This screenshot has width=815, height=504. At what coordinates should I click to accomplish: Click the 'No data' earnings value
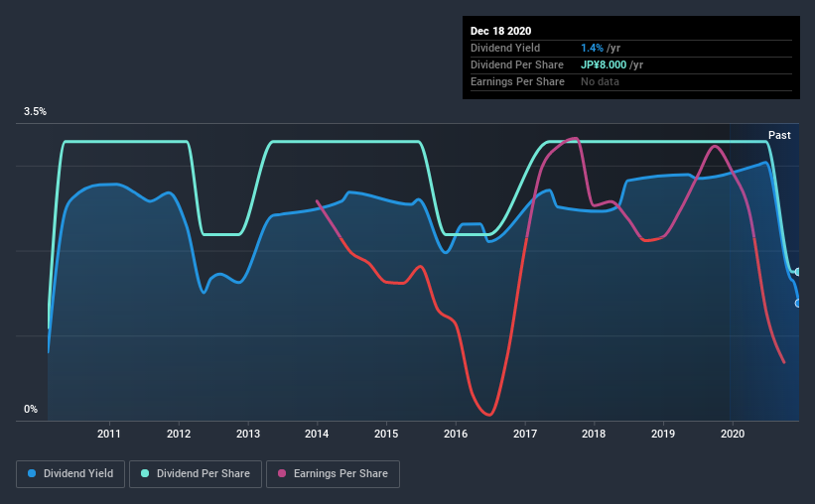click(600, 81)
